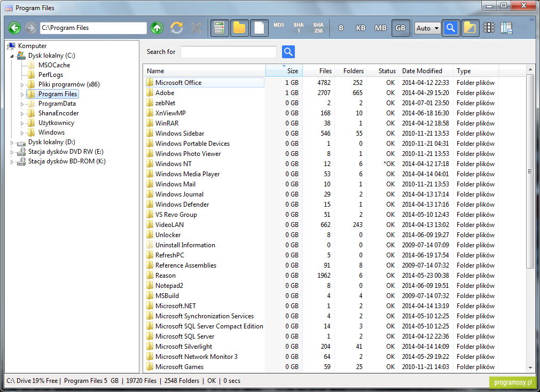Enable SHA 256 hash calculation

pyautogui.click(x=318, y=28)
